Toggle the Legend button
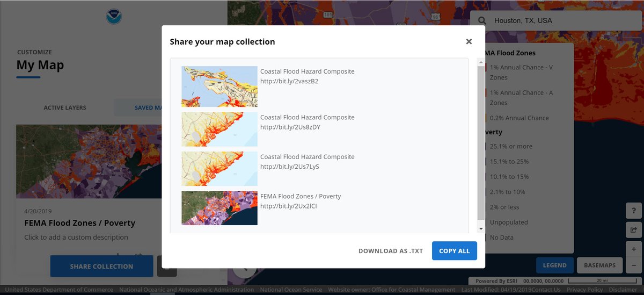The width and height of the screenshot is (644, 295). (554, 265)
